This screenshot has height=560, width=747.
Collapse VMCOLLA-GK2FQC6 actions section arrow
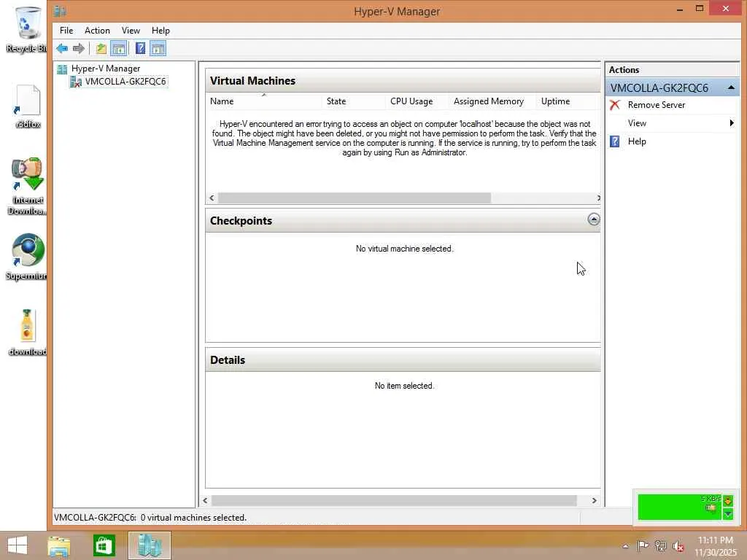(x=731, y=88)
